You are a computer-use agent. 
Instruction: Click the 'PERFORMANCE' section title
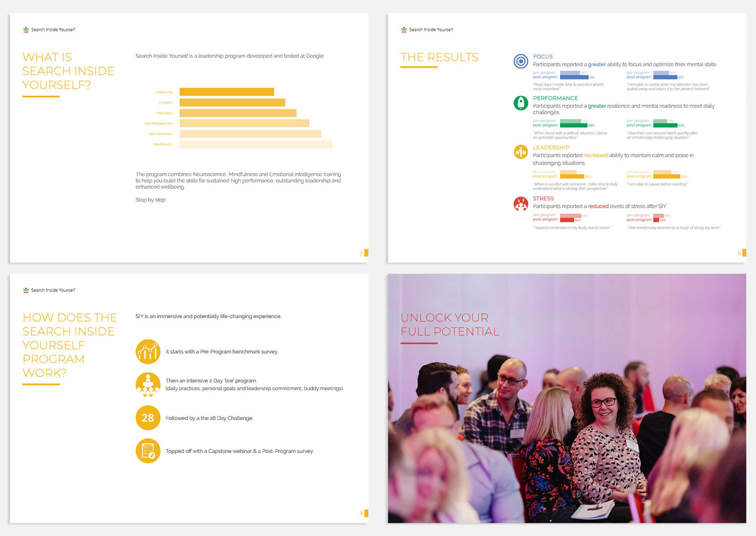pos(556,98)
